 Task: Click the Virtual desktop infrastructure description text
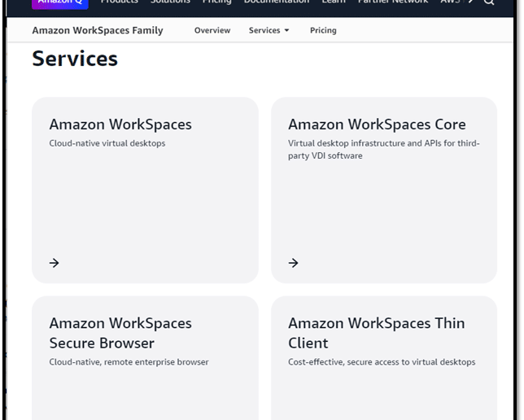point(384,150)
